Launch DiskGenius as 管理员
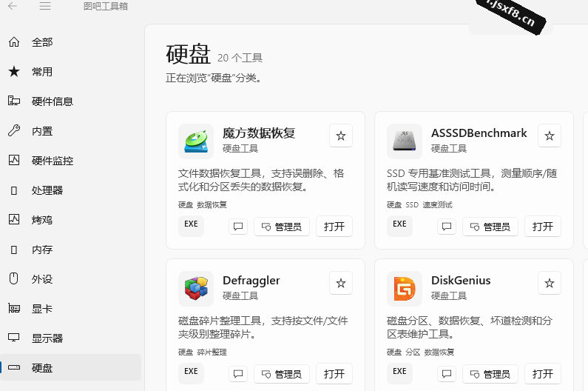Screen dimensions: 588x391 (490, 374)
